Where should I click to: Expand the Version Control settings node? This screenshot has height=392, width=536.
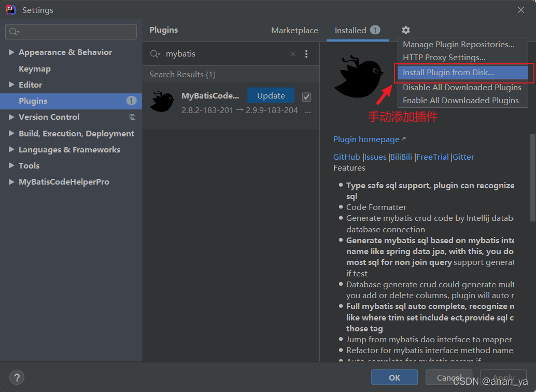(11, 117)
